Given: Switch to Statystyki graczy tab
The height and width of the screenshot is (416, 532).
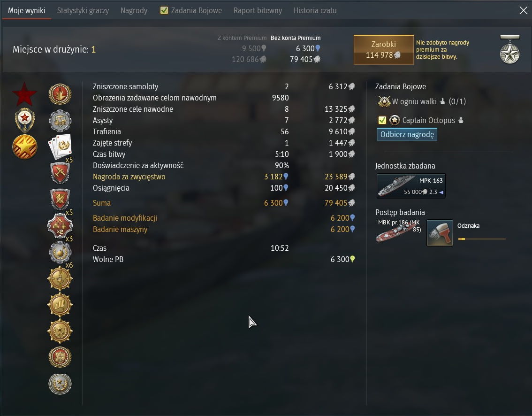Looking at the screenshot, I should [83, 10].
